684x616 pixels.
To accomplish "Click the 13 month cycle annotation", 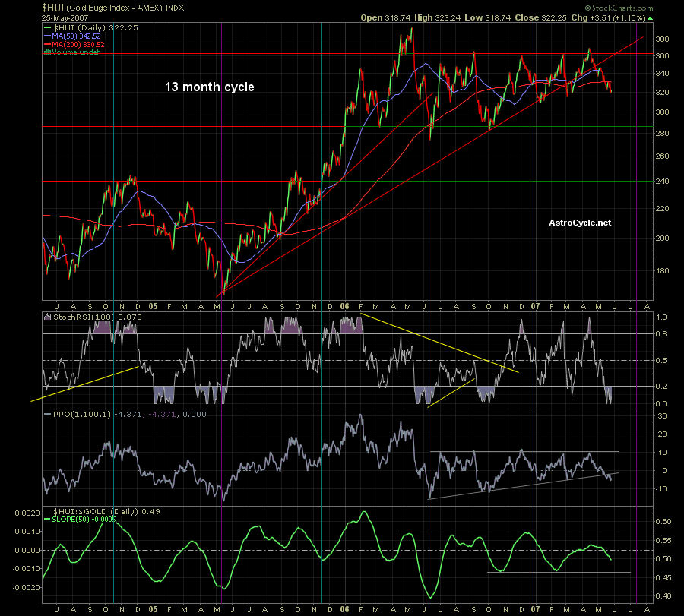I will coord(210,87).
